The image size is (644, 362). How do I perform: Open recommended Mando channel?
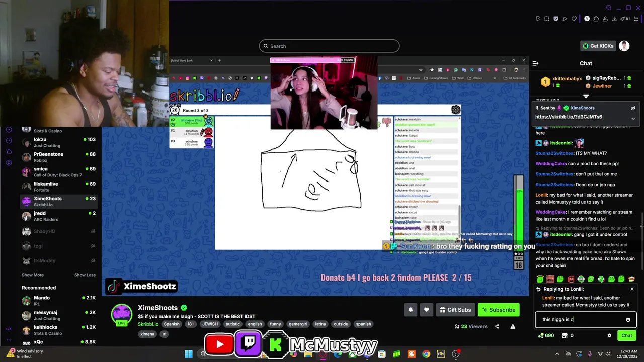(59, 301)
